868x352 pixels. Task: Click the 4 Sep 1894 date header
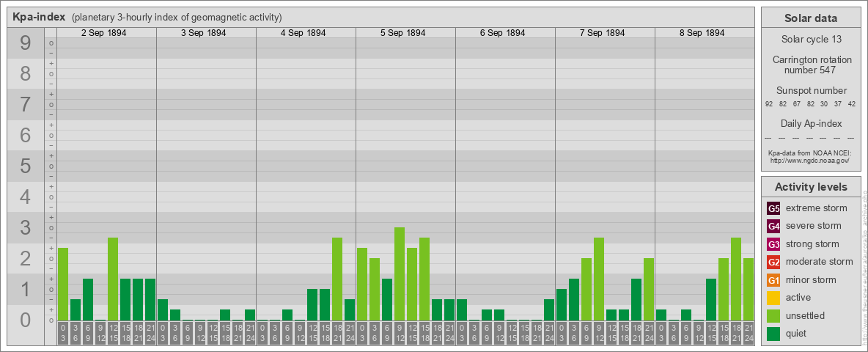tap(303, 33)
